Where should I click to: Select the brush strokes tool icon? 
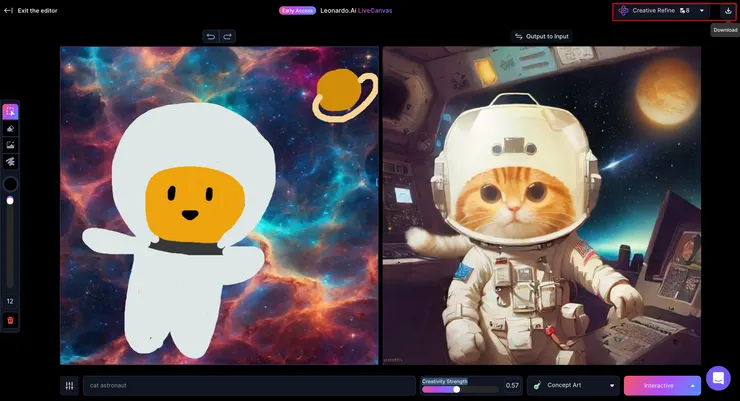(x=10, y=160)
